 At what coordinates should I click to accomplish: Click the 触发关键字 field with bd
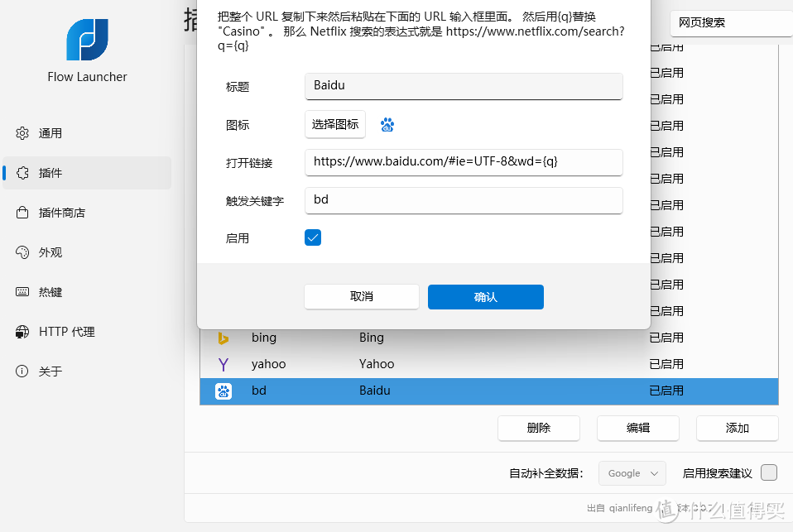[x=464, y=200]
